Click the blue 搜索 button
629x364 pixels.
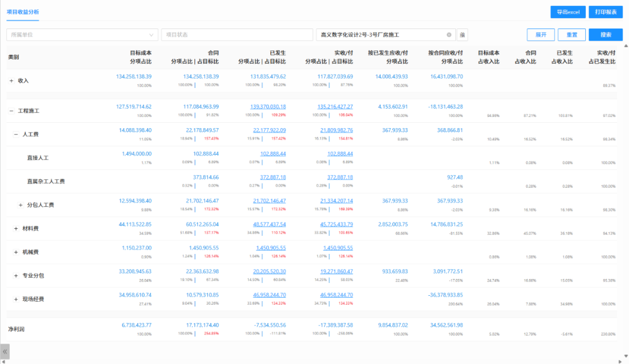(606, 35)
